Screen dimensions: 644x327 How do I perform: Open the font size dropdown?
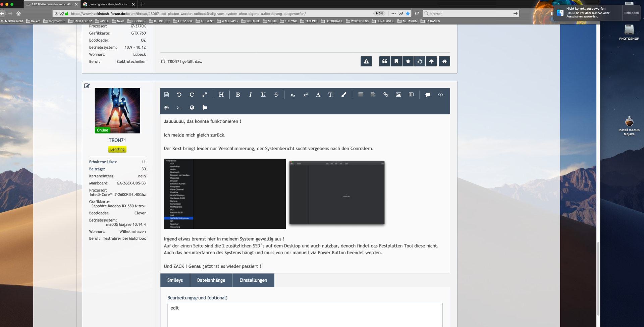point(331,95)
